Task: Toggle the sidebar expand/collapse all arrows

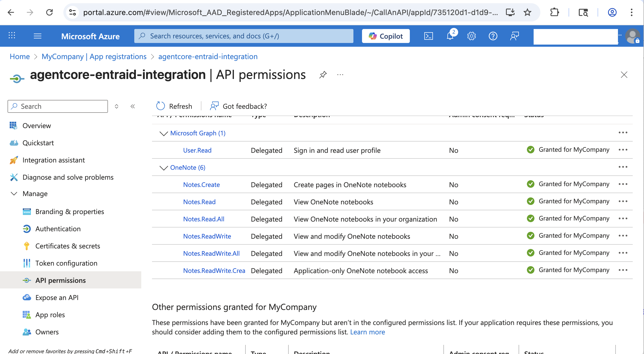Action: coord(117,106)
